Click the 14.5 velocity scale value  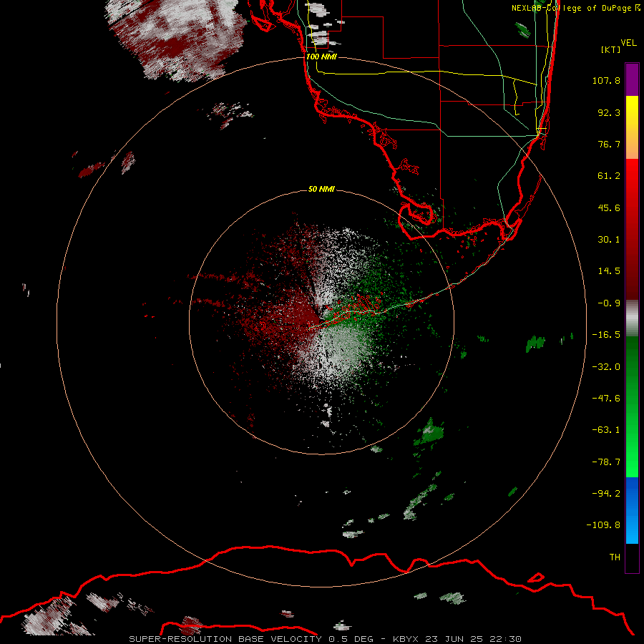tap(609, 271)
